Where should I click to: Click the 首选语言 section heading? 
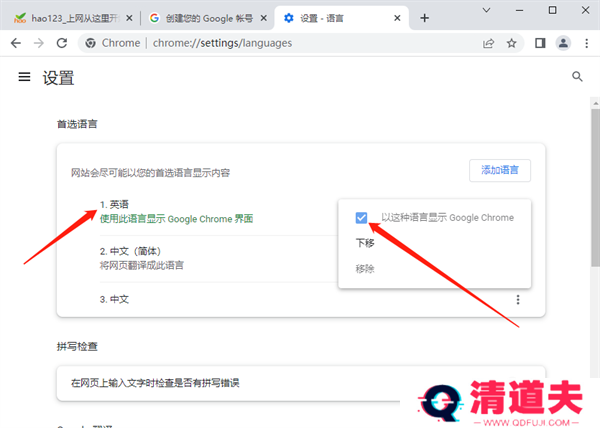click(x=77, y=124)
